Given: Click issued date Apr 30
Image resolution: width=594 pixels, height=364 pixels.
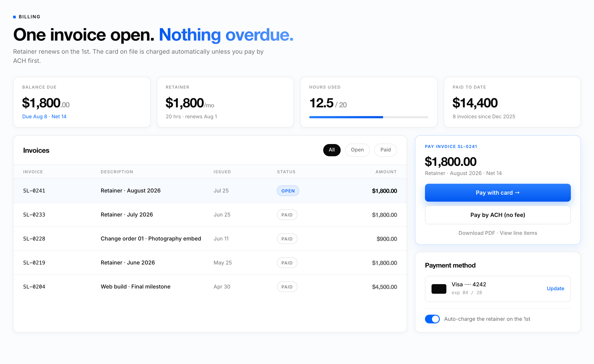Looking at the screenshot, I should tap(222, 287).
